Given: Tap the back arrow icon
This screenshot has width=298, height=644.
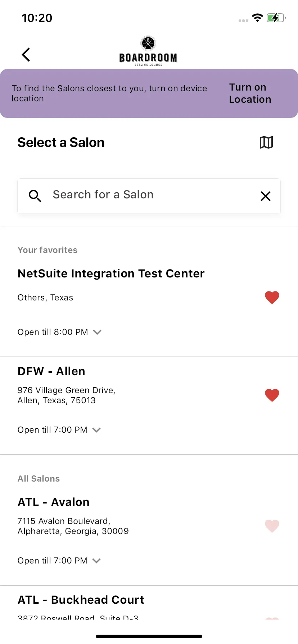Looking at the screenshot, I should point(26,55).
